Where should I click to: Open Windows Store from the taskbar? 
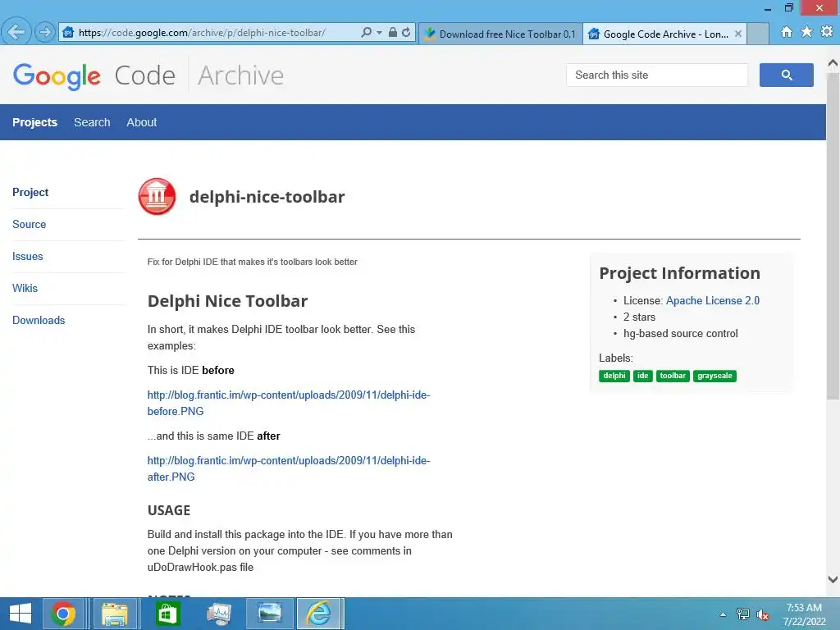point(167,614)
